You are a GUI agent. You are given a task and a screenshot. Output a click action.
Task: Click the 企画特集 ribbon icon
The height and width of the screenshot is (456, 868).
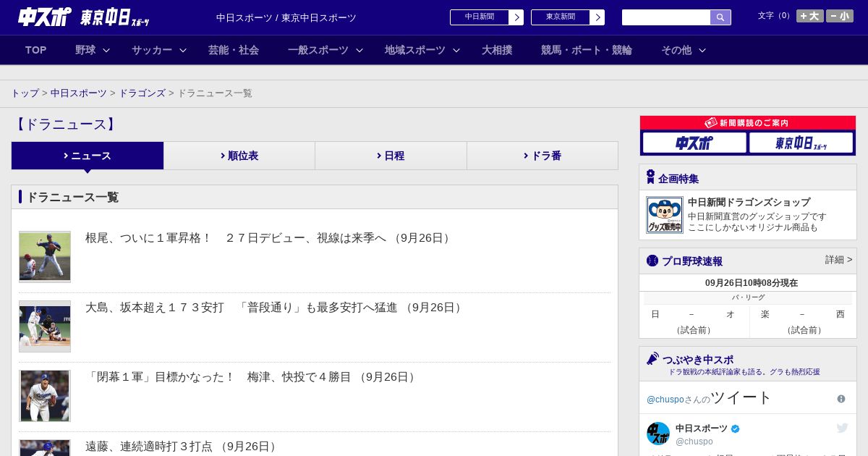point(650,177)
